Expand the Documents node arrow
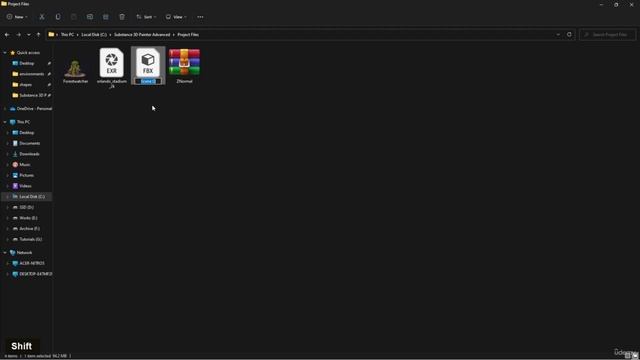The image size is (640, 360). click(7, 143)
